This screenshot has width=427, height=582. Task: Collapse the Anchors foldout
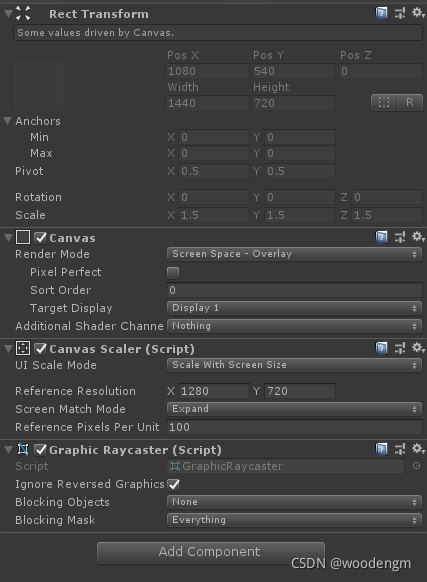tap(7, 121)
